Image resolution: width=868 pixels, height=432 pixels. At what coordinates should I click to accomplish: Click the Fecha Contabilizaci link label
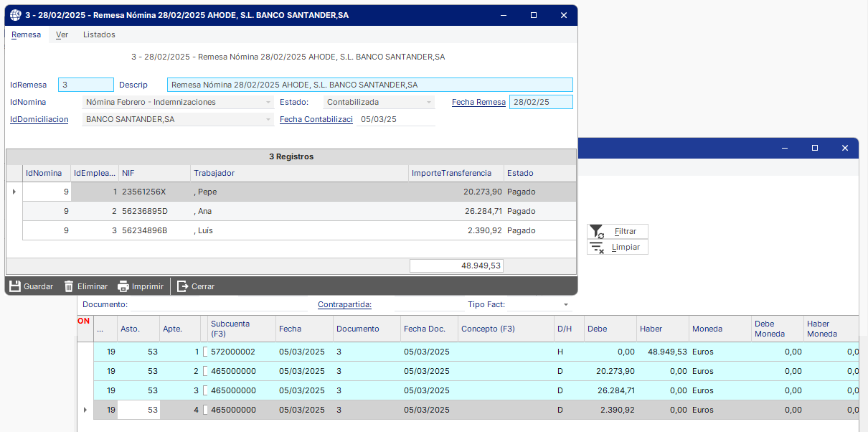click(316, 119)
